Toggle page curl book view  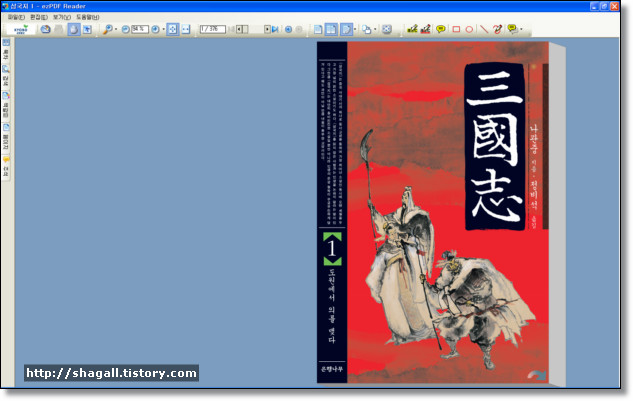click(346, 29)
